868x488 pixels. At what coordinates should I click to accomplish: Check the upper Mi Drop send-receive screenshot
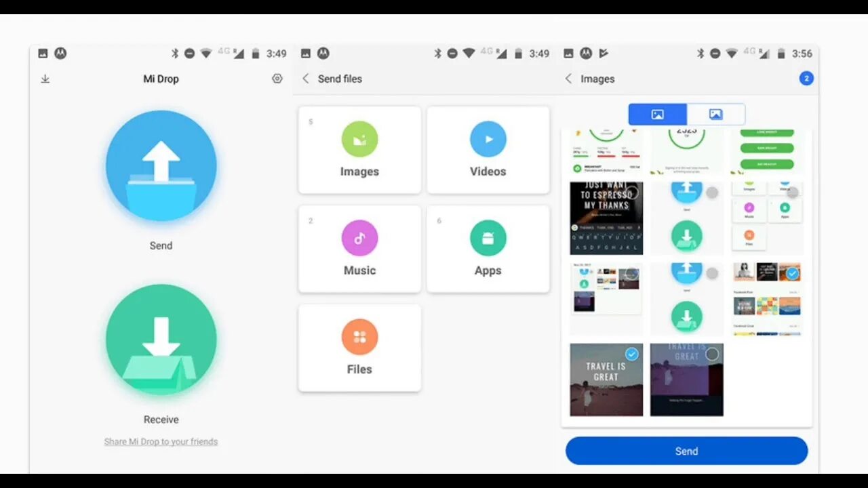pos(712,192)
